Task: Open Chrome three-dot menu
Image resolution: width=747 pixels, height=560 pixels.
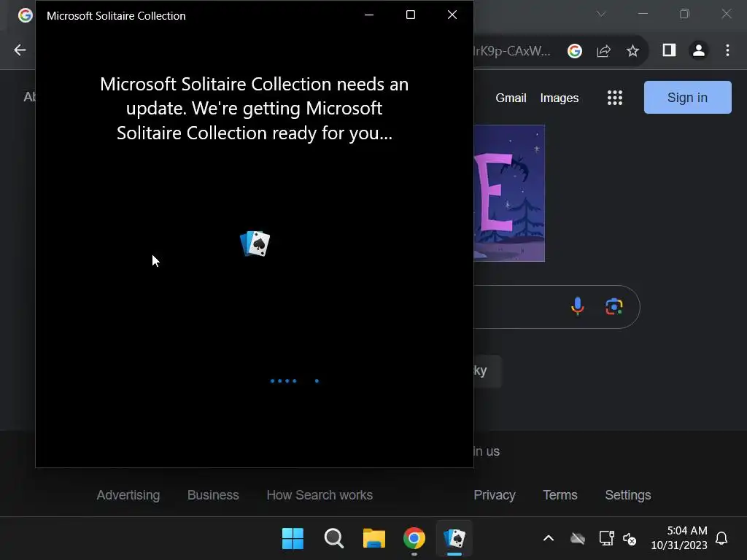Action: tap(727, 50)
